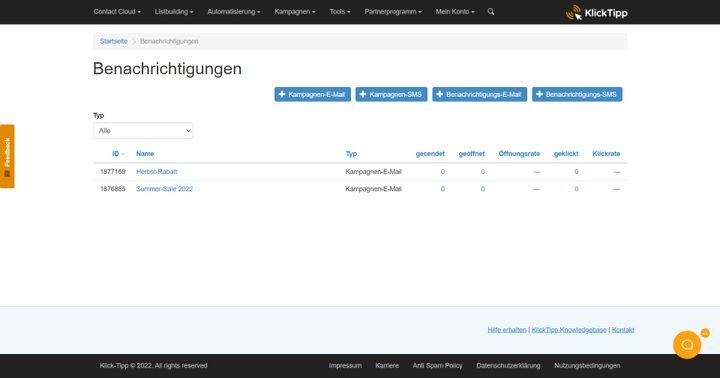Go to Startseite breadcrumb link
The height and width of the screenshot is (378, 720).
pyautogui.click(x=114, y=41)
